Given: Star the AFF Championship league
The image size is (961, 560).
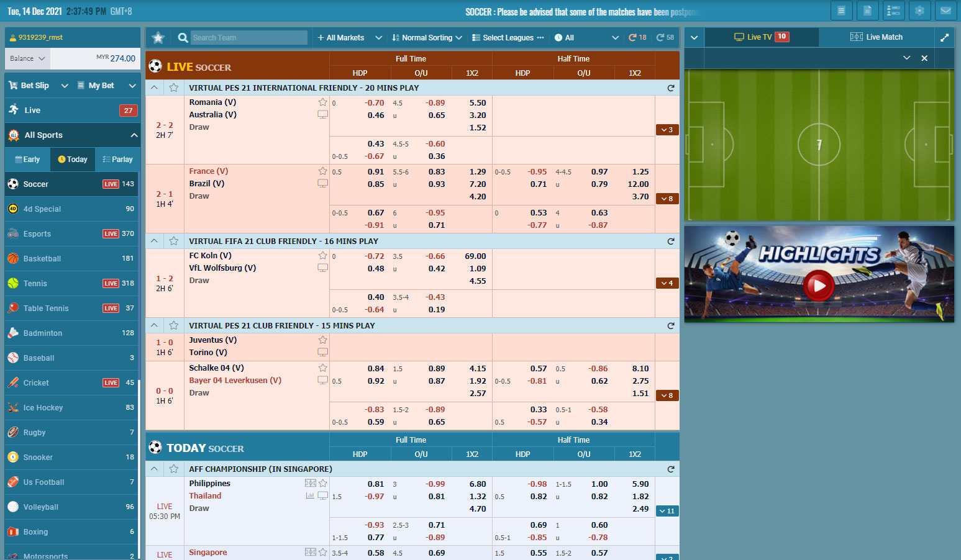Looking at the screenshot, I should pos(174,469).
